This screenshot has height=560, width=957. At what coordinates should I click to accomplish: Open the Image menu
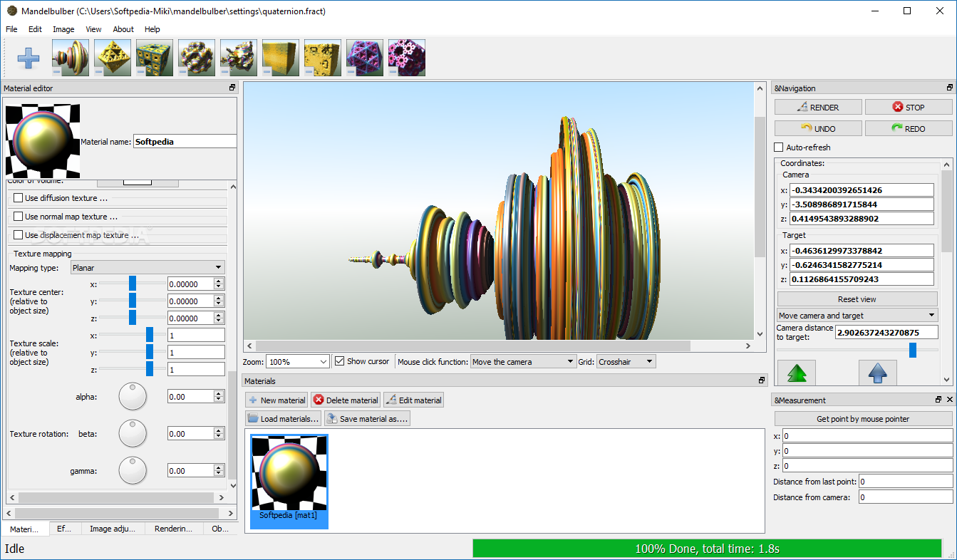click(x=63, y=29)
